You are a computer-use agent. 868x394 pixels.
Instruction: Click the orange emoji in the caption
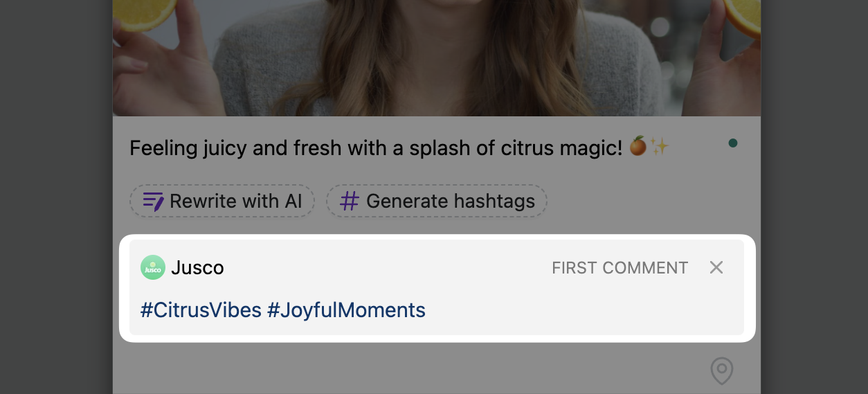[x=638, y=147]
